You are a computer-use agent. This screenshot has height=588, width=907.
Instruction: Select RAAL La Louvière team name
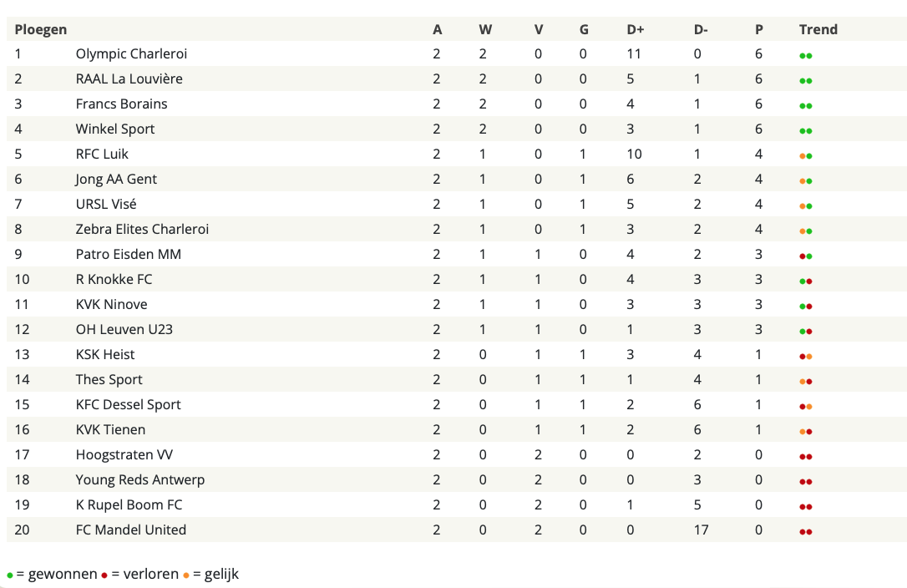point(129,79)
